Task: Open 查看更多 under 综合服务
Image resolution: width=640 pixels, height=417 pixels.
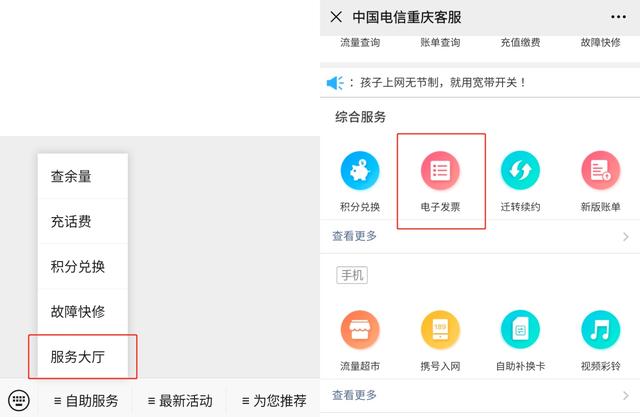Action: point(354,236)
